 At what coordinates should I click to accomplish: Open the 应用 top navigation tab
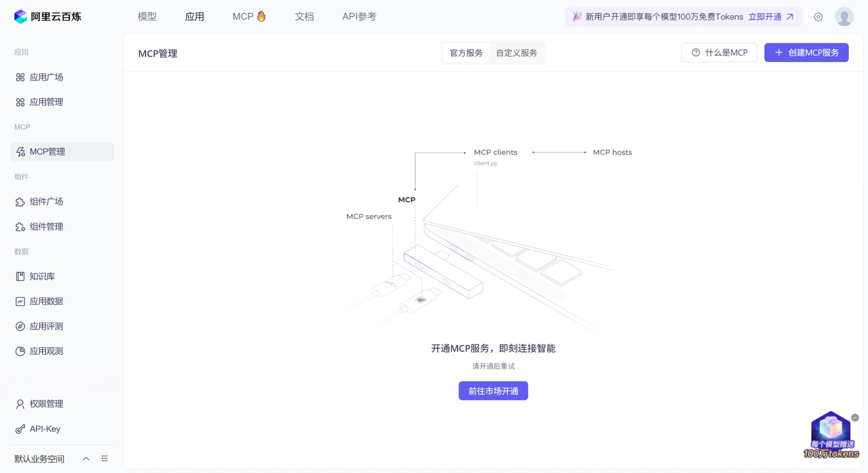point(194,16)
